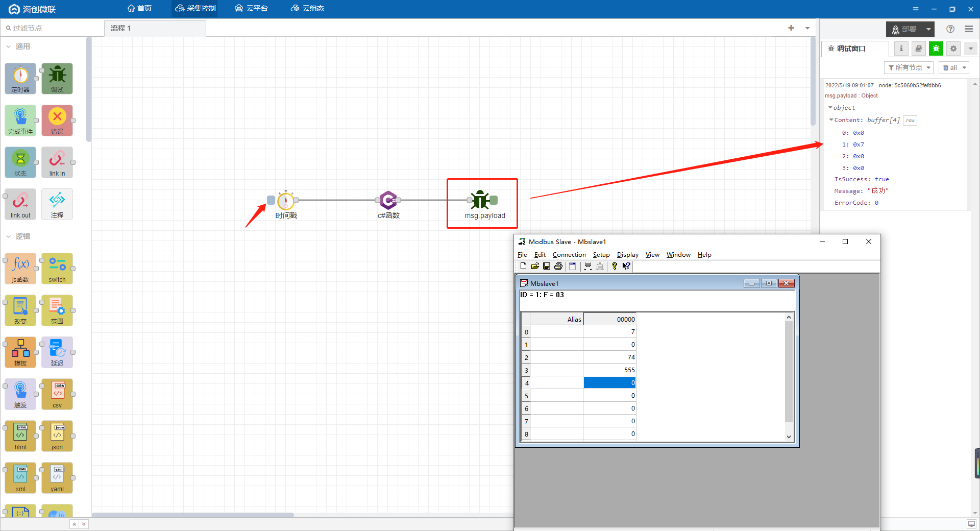Open Setup menu in Modbus Slave
This screenshot has height=531, width=980.
[601, 254]
